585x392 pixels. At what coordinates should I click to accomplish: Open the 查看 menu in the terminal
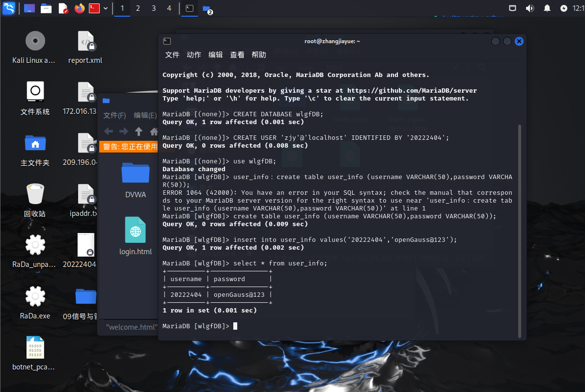click(x=237, y=55)
